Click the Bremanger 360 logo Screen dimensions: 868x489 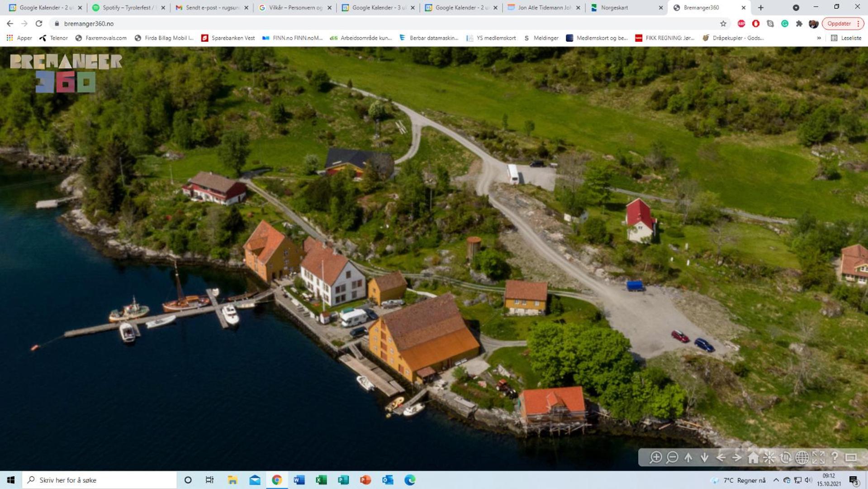[66, 73]
